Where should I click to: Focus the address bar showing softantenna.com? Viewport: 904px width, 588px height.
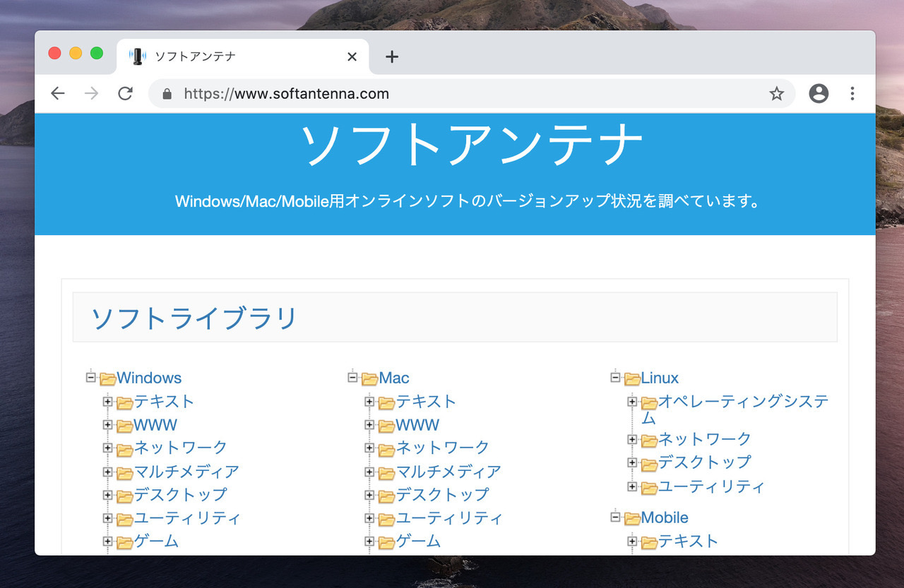click(x=472, y=94)
